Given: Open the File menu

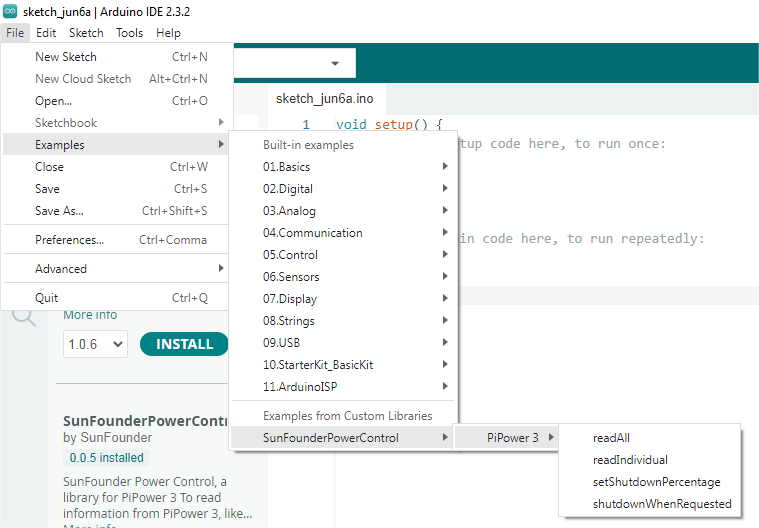Looking at the screenshot, I should 15,33.
